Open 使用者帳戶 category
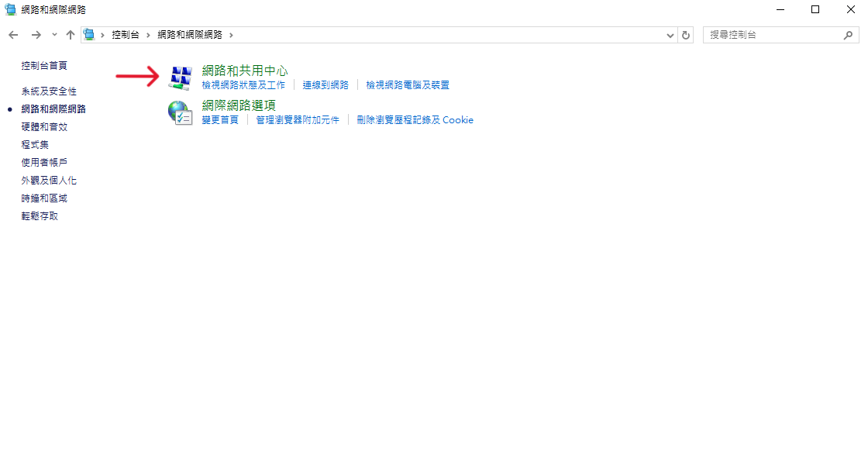Image resolution: width=868 pixels, height=455 pixels. click(44, 162)
